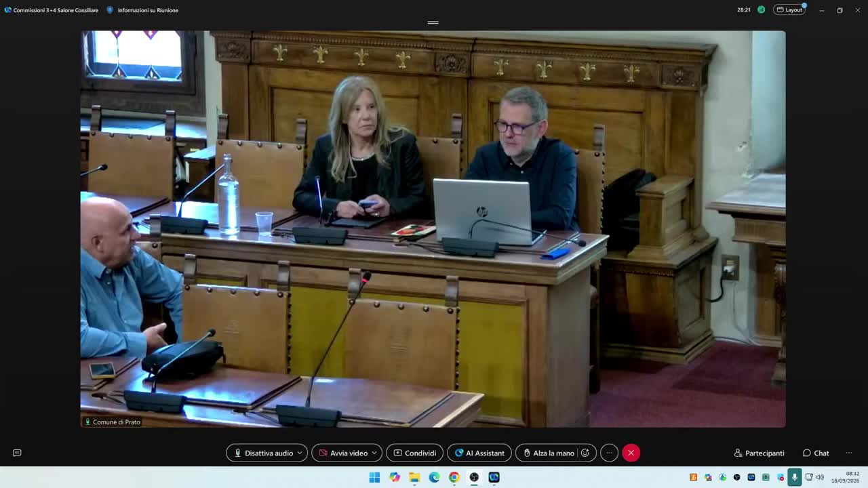Open File Explorer from the taskbar
Viewport: 868px width, 488px height.
414,477
